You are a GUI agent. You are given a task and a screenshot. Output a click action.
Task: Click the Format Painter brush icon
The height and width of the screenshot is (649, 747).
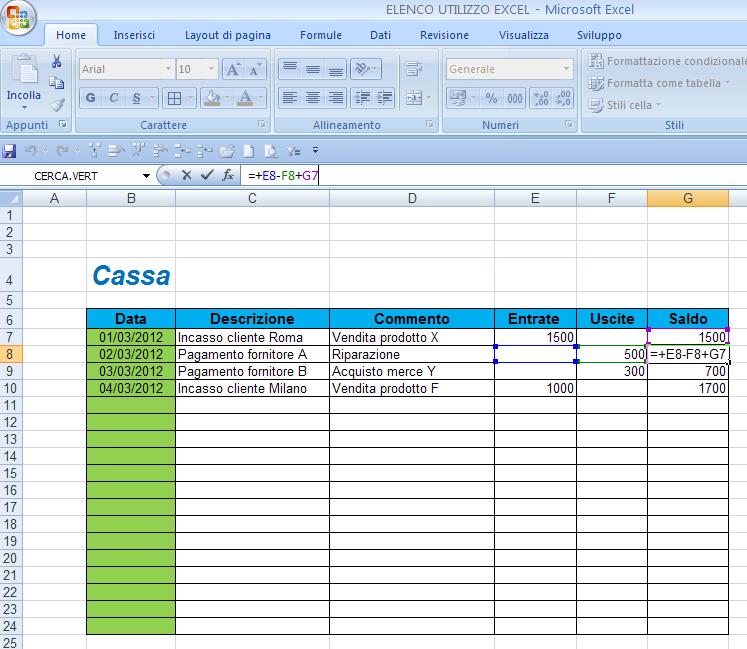point(58,104)
